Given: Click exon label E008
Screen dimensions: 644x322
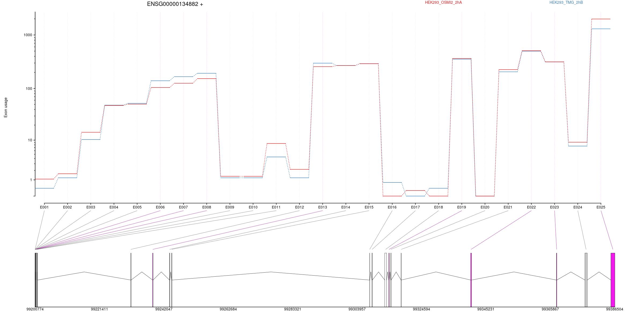Looking at the screenshot, I should tap(207, 207).
